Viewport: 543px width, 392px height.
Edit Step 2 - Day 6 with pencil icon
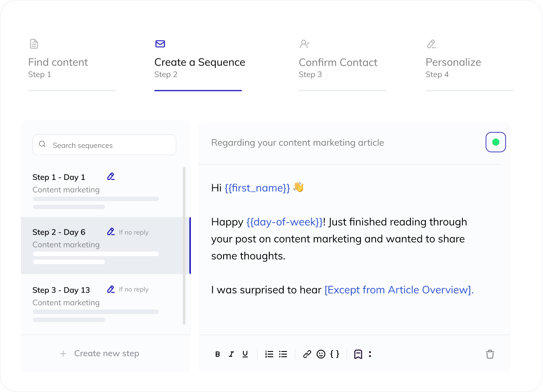(x=111, y=232)
